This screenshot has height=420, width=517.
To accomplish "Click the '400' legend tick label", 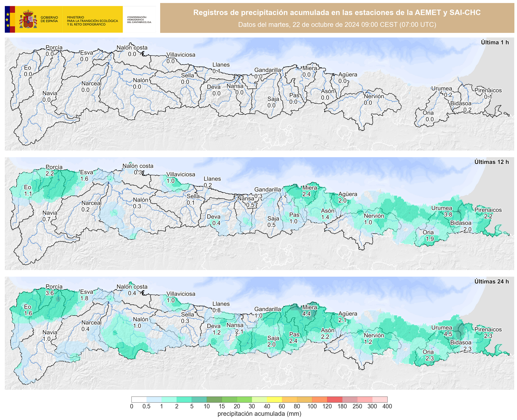I will 387,406.
